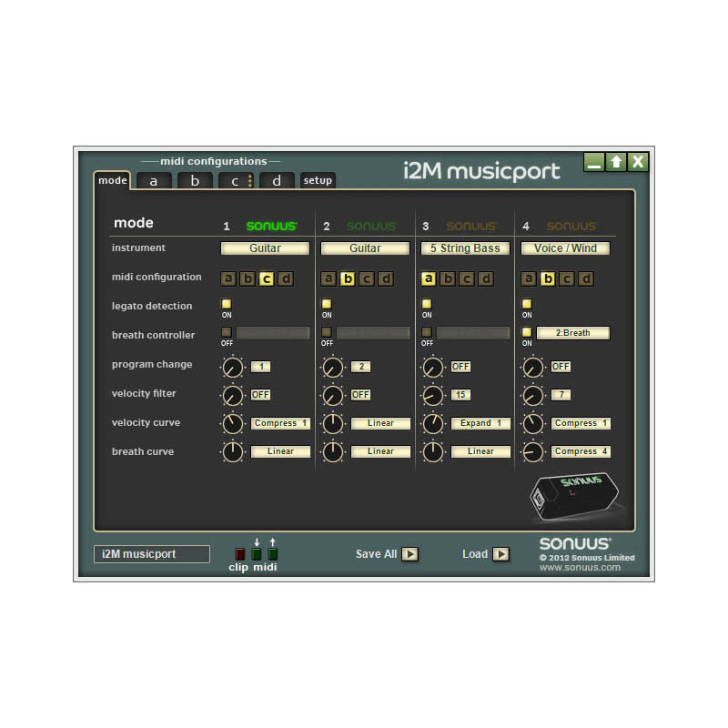Select the sonuus logo for mode 3
This screenshot has height=728, width=728.
(471, 226)
